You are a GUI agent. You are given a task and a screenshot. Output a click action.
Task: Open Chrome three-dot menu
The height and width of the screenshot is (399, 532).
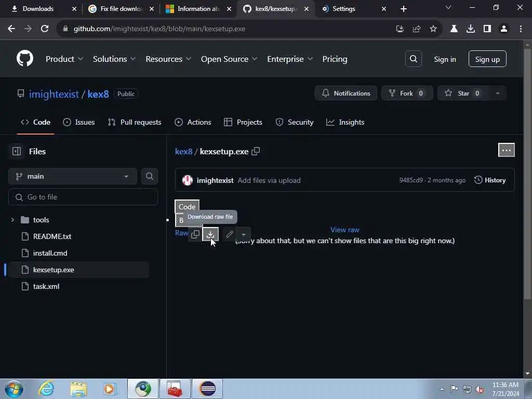click(521, 29)
